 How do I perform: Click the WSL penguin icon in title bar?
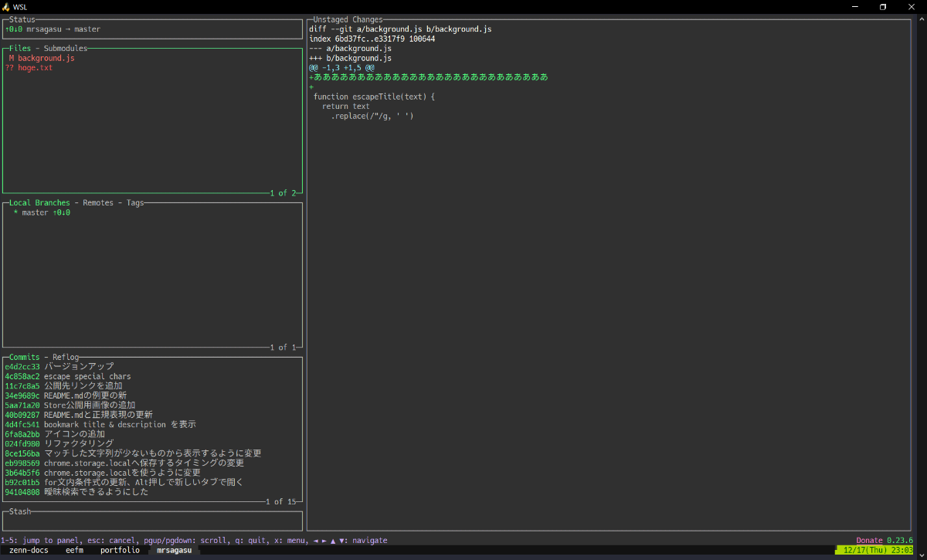pyautogui.click(x=6, y=6)
